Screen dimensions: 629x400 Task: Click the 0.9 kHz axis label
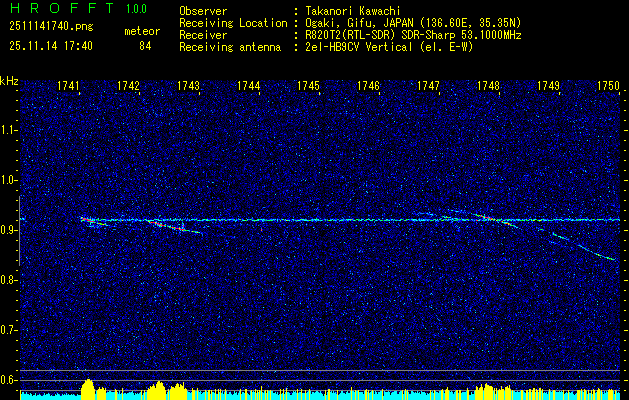(8, 230)
